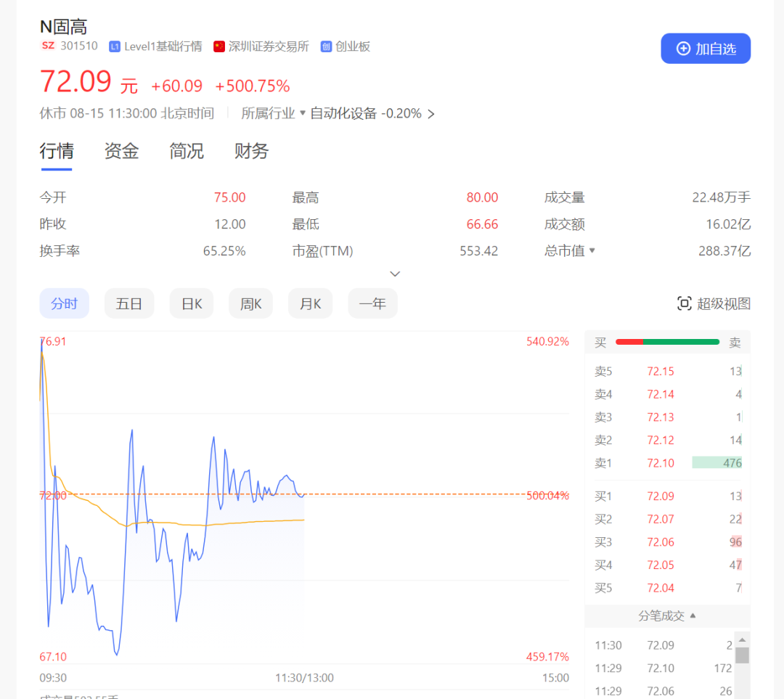Expand the 所属行业 dropdown triangle
Screen dimensions: 784x699
point(303,113)
